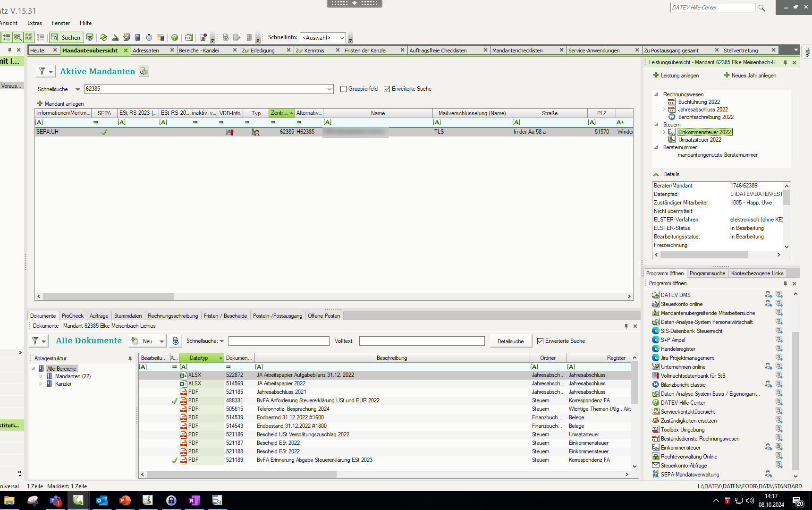Open the calculator tool in toolbar
The height and width of the screenshot is (510, 812).
pos(138,37)
